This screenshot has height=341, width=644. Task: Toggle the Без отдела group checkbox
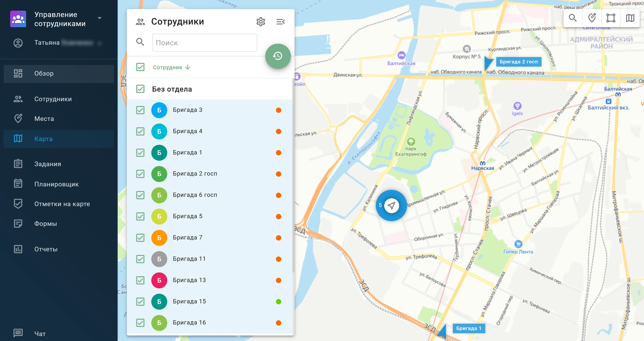coord(140,89)
